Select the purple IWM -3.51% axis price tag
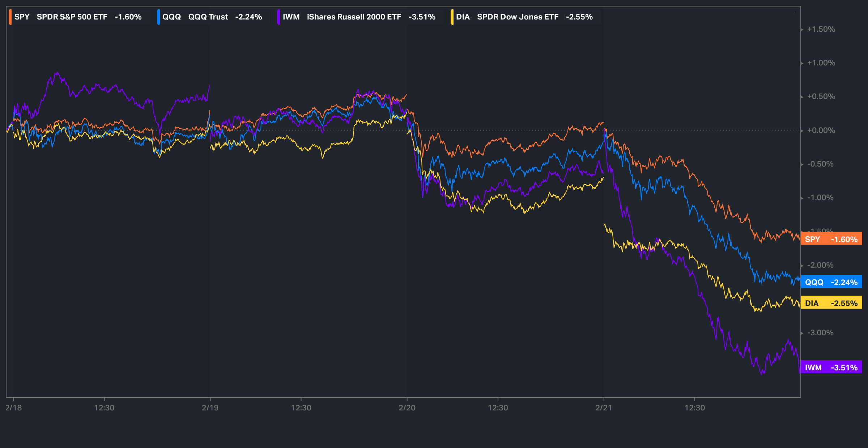This screenshot has height=448, width=868. click(831, 367)
